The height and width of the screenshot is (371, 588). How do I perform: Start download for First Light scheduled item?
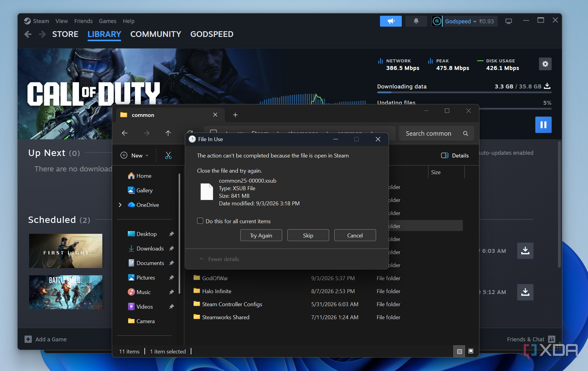525,251
